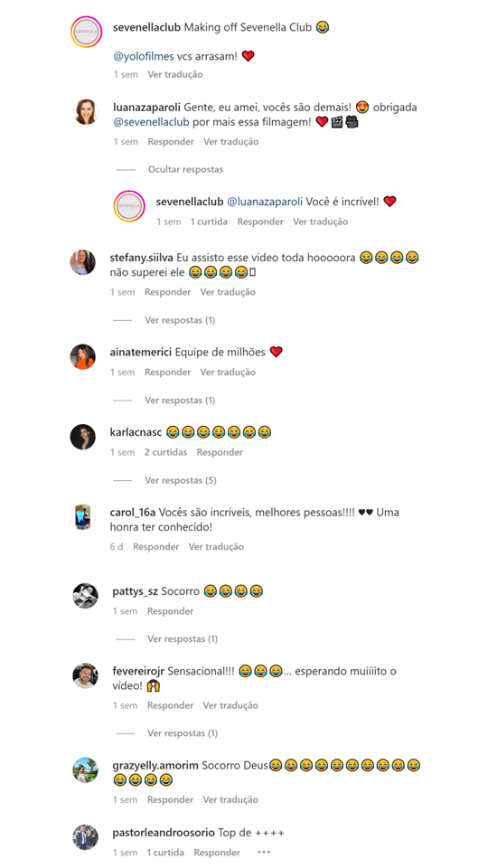Screen dimensions: 488x868
Task: Collapse replies with Ocultar respostas
Action: pyautogui.click(x=185, y=169)
